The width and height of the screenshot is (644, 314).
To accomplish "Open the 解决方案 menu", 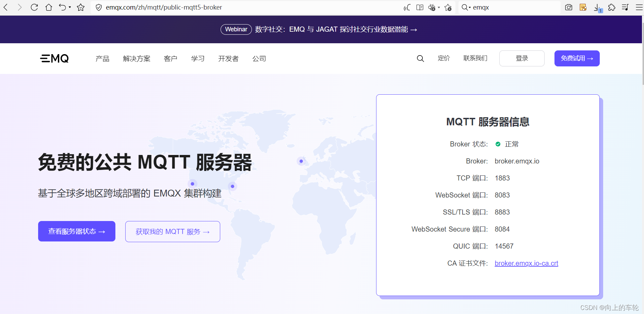I will (x=136, y=59).
